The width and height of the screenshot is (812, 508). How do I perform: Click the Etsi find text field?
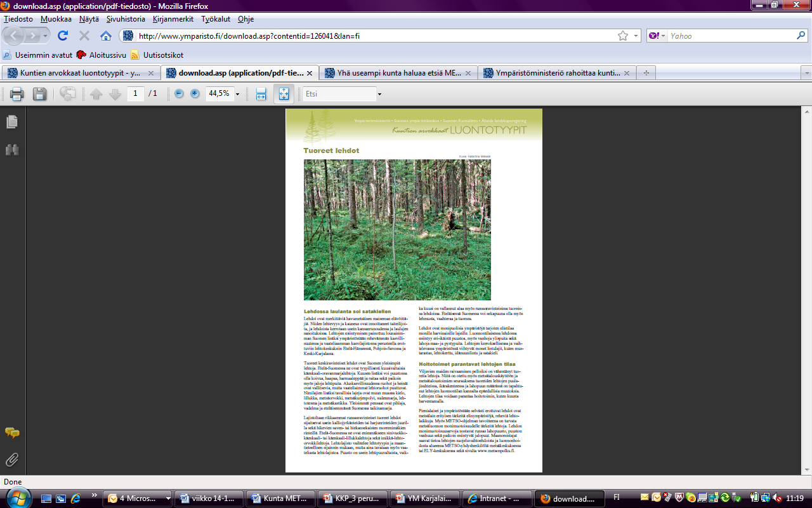coord(339,94)
